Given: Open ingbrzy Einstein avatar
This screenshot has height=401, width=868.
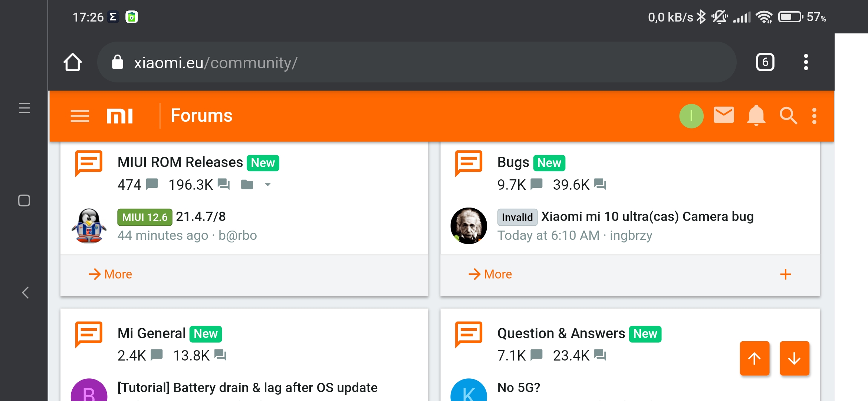Looking at the screenshot, I should [x=468, y=226].
